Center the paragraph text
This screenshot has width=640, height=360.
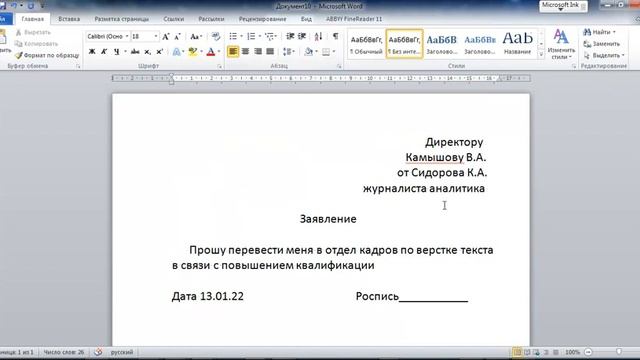(245, 52)
